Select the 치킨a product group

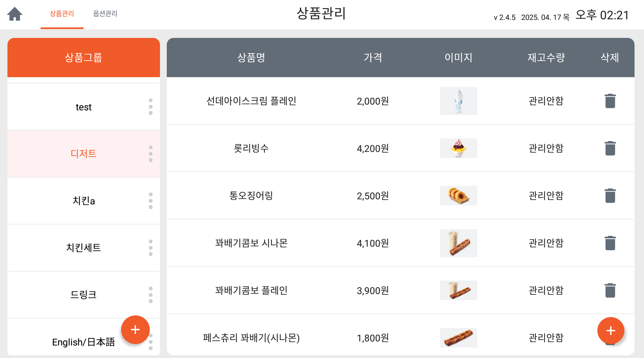point(84,201)
